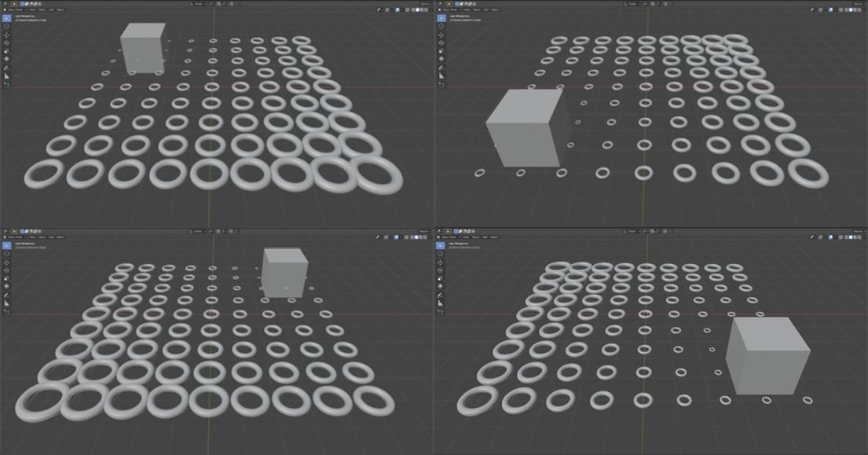Select the Annotate tool in top-right viewport
Viewport: 868px width, 455px height.
point(441,68)
